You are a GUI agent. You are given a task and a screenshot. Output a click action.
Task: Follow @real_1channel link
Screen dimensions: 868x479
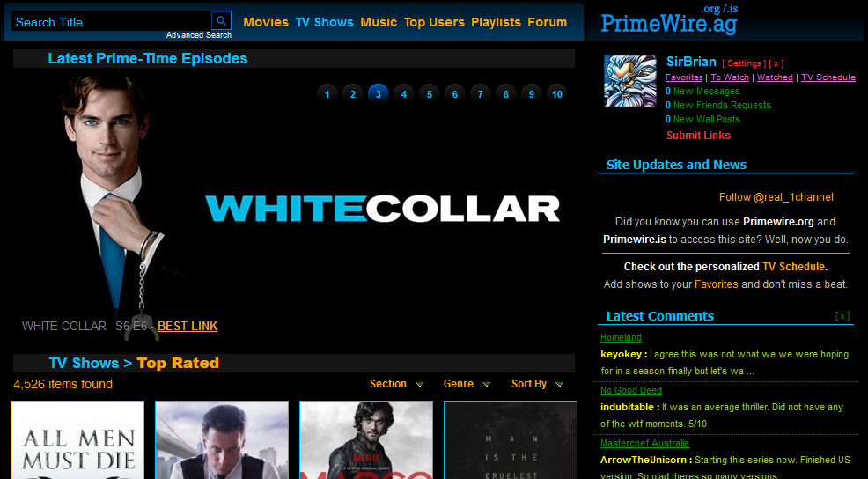click(x=776, y=197)
